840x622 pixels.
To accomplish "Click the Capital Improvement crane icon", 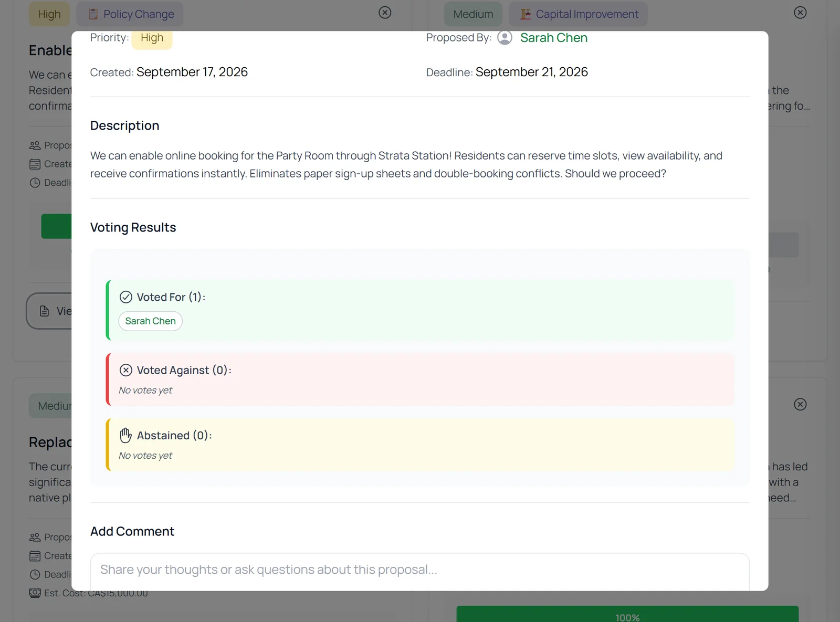I will tap(526, 14).
